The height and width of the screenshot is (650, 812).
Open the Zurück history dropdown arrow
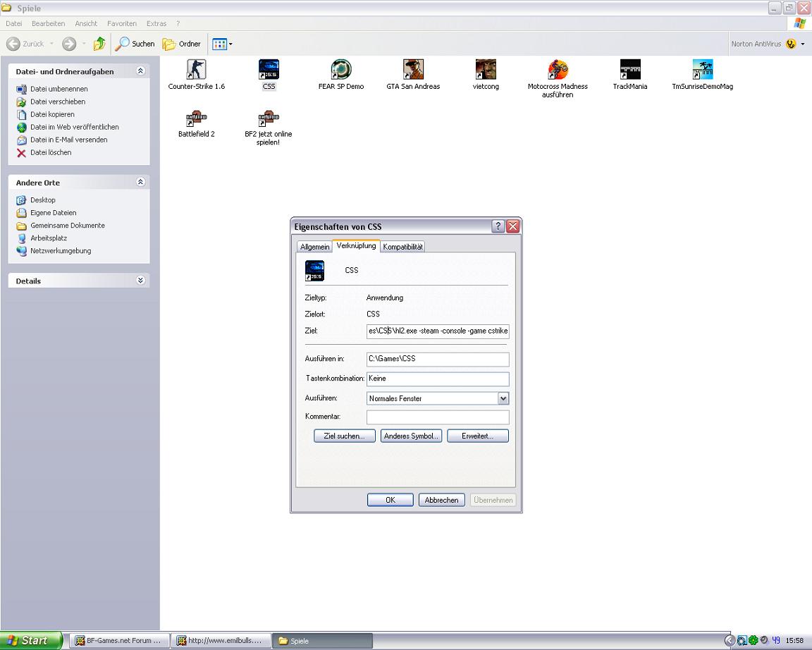[x=51, y=44]
